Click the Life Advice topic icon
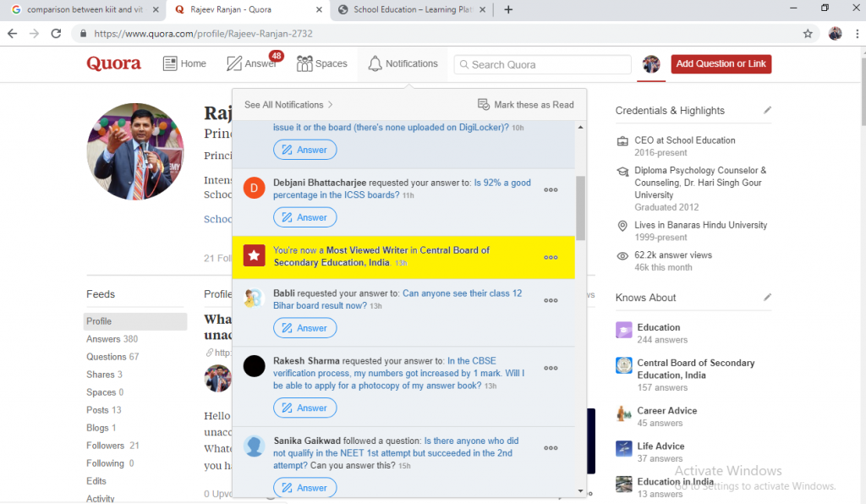This screenshot has width=866, height=504. pyautogui.click(x=623, y=448)
